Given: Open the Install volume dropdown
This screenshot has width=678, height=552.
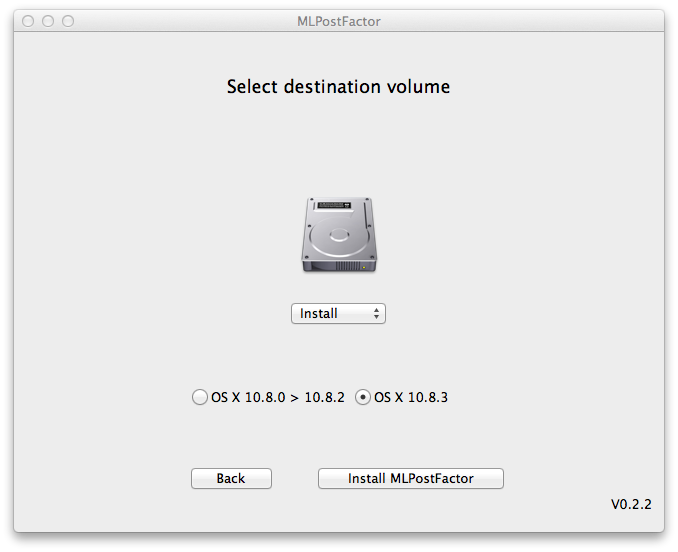Looking at the screenshot, I should pyautogui.click(x=338, y=313).
